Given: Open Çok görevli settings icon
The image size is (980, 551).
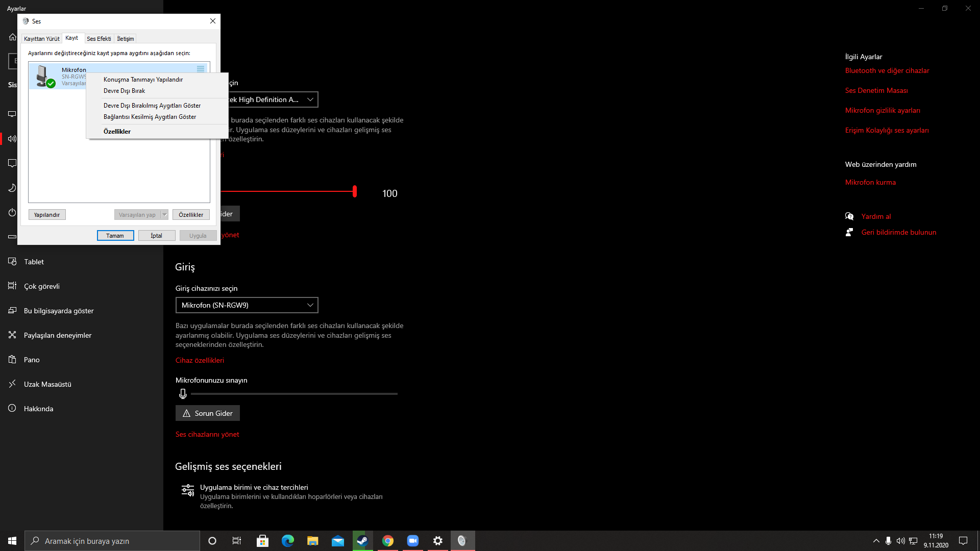Looking at the screenshot, I should (x=12, y=286).
